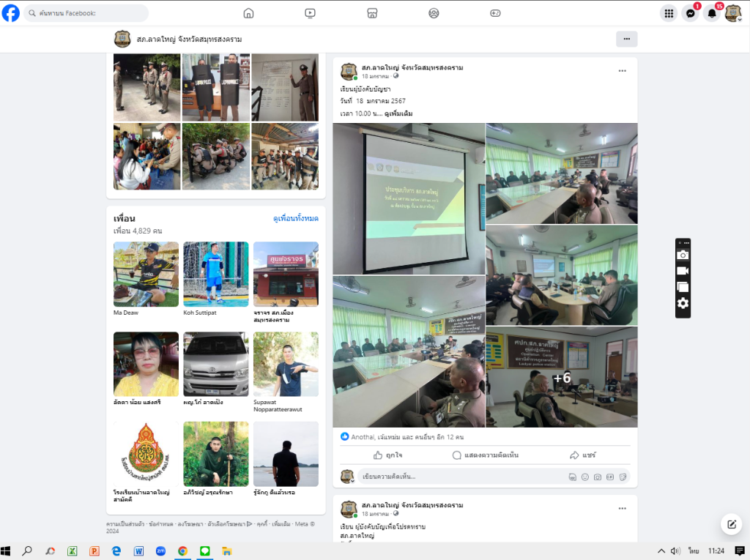
Task: Open settings gear in floating capture toolbar
Action: [x=683, y=303]
